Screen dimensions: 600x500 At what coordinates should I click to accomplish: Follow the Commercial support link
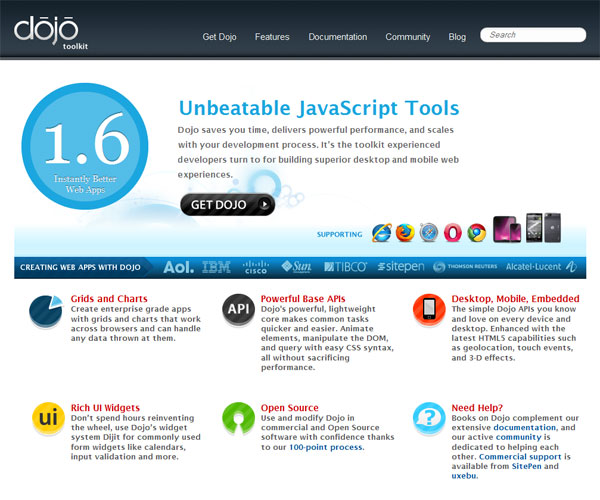click(520, 457)
